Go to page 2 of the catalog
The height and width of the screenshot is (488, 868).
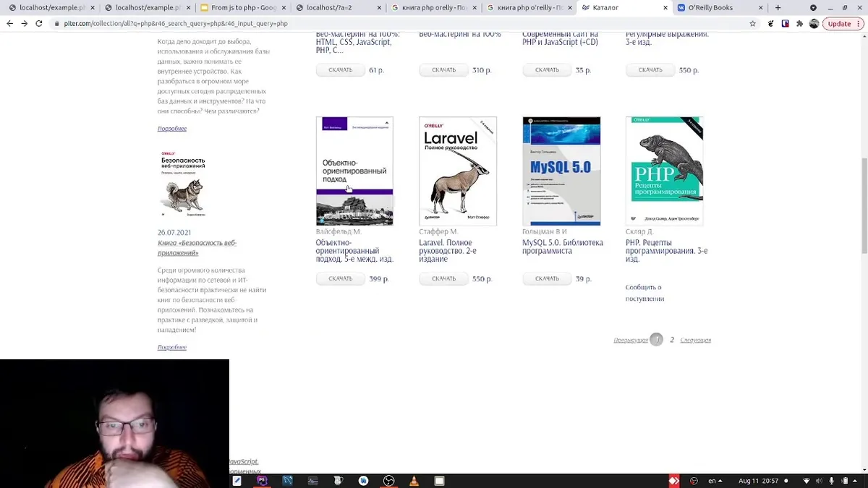672,339
